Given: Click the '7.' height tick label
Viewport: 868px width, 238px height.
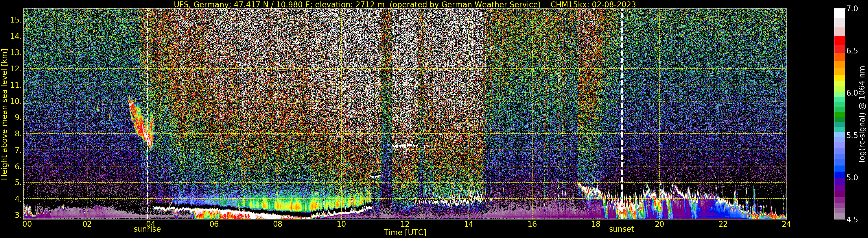Looking at the screenshot, I should 18,150.
